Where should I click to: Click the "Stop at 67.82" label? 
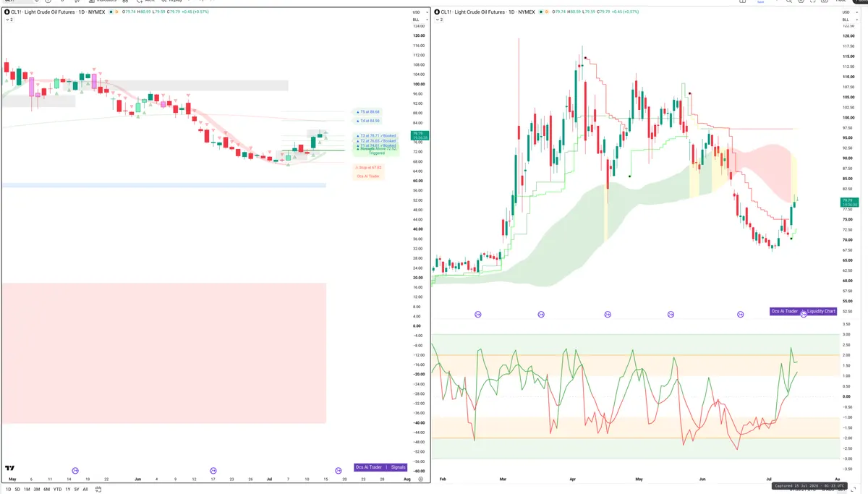pos(369,167)
